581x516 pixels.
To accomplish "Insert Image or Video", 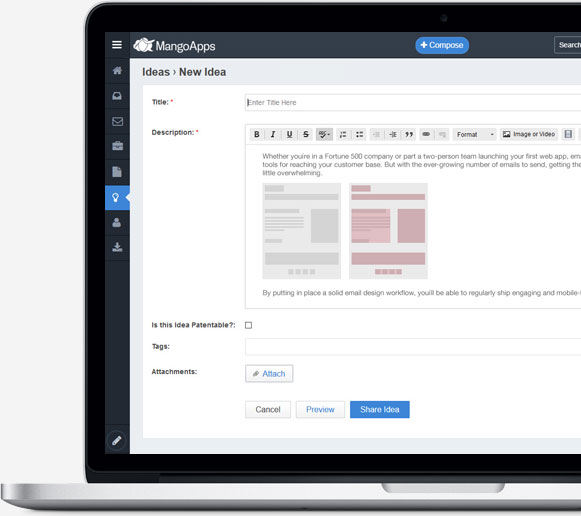I will pyautogui.click(x=529, y=134).
